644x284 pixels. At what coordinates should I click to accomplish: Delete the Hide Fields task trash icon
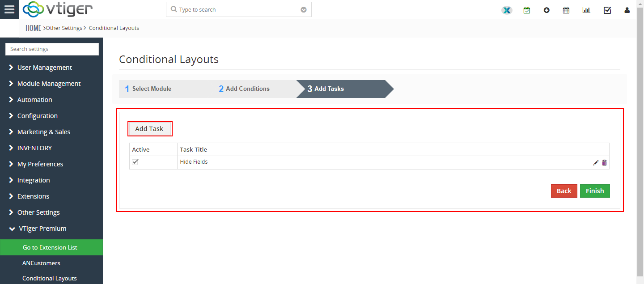604,163
